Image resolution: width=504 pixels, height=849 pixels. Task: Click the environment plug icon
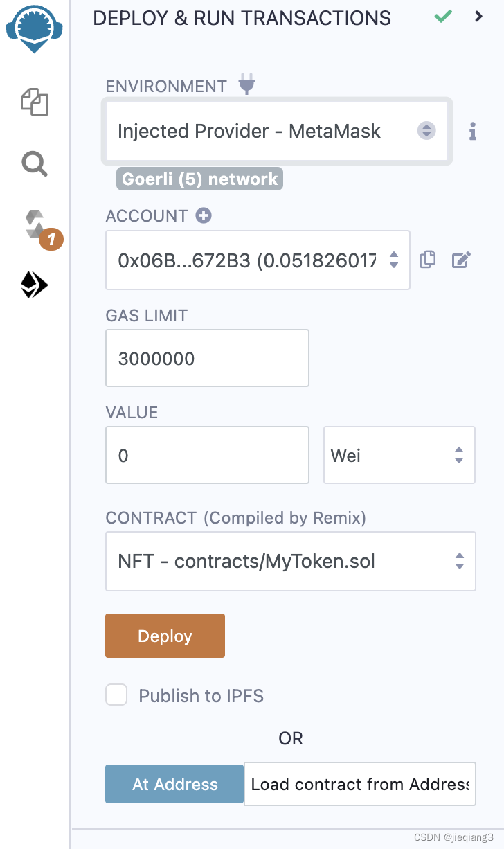point(246,84)
